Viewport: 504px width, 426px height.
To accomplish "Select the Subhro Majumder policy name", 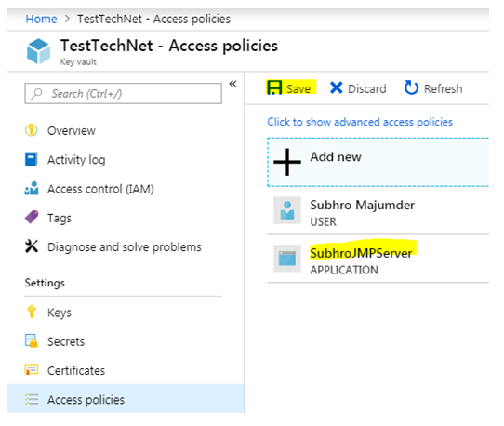I will pos(363,205).
